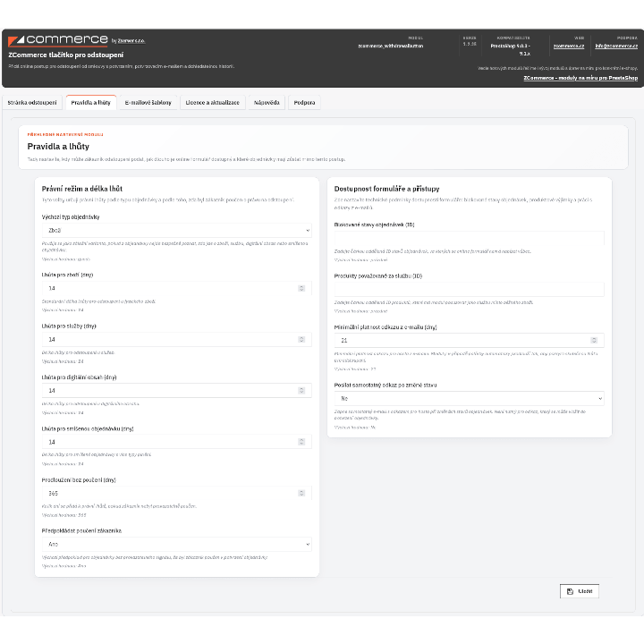Open the Výchozí typ objednávky dropdown
The height and width of the screenshot is (644, 644).
pos(176,231)
